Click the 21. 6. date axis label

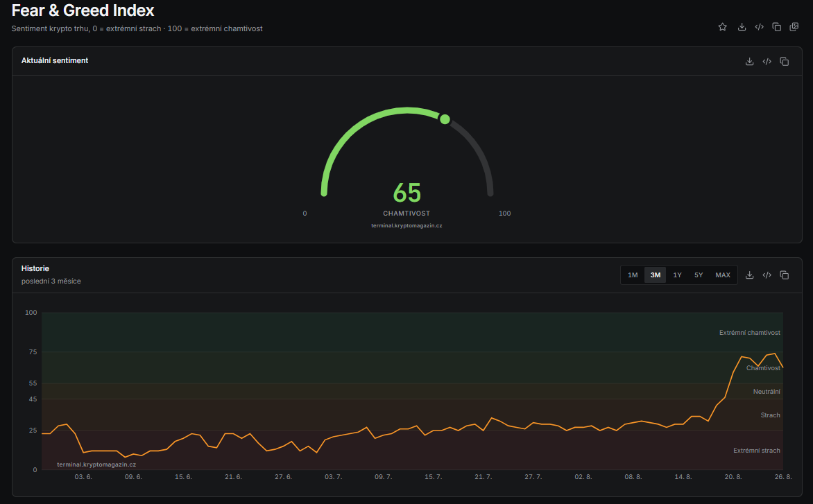(233, 476)
